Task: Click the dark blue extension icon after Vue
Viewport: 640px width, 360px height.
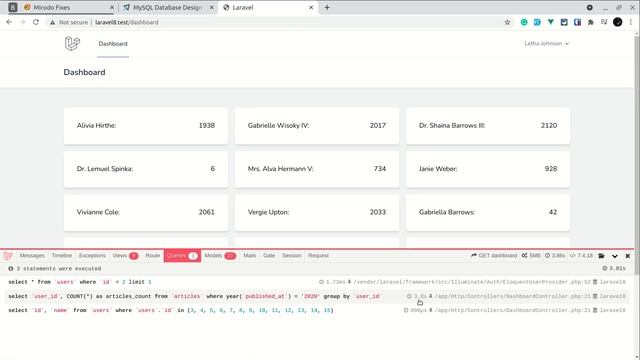Action: (564, 22)
